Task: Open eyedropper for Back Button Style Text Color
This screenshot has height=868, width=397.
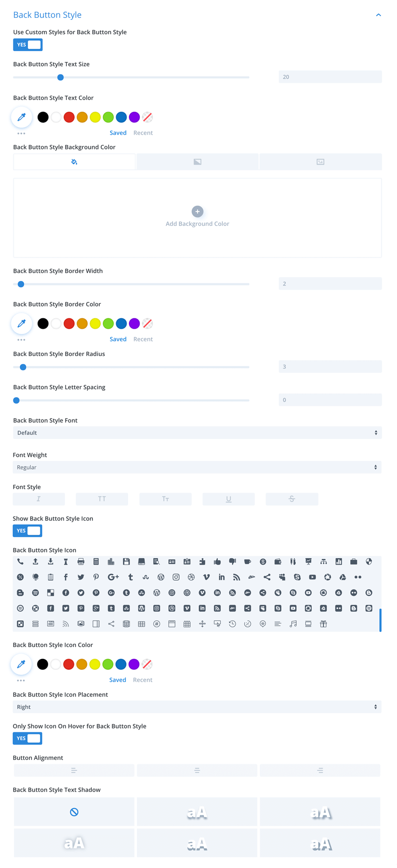Action: pyautogui.click(x=21, y=117)
